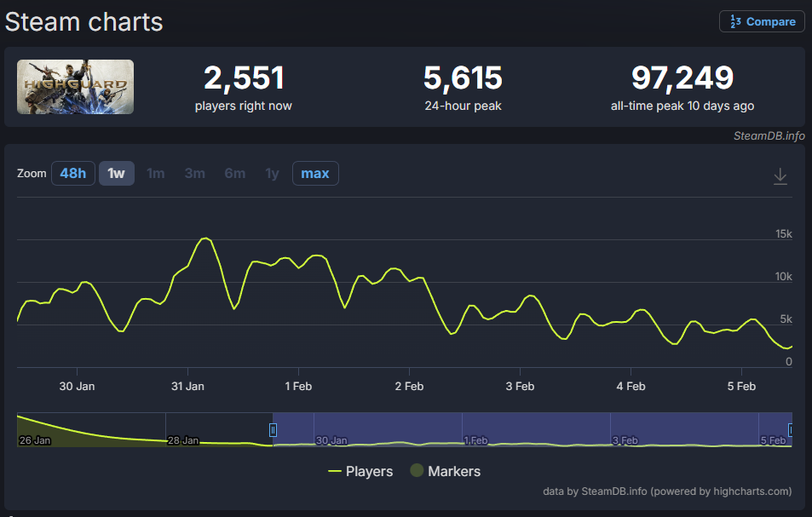Screen dimensions: 812x517
Task: Click the 1 Feb axis label on the main chart
Action: tap(298, 386)
